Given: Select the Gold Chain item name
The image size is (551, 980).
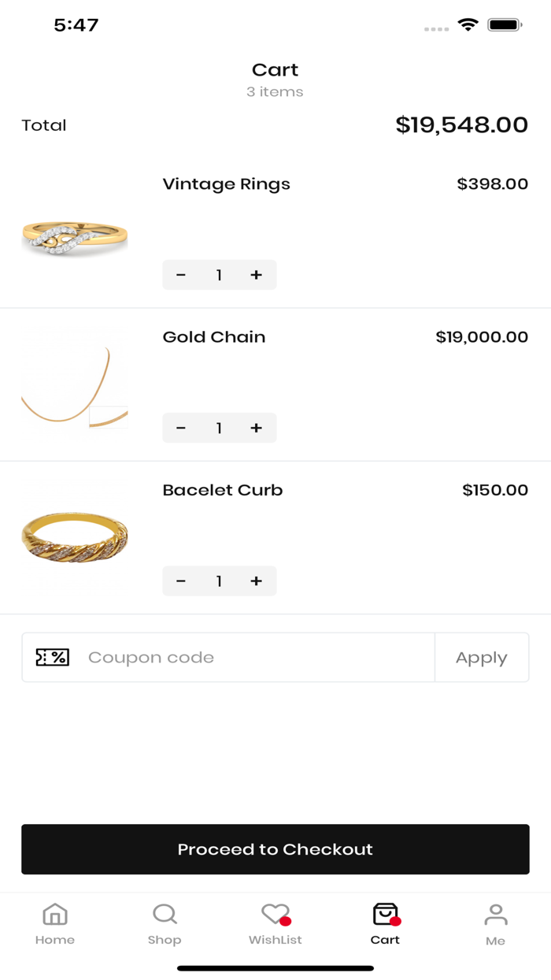Looking at the screenshot, I should coord(213,336).
